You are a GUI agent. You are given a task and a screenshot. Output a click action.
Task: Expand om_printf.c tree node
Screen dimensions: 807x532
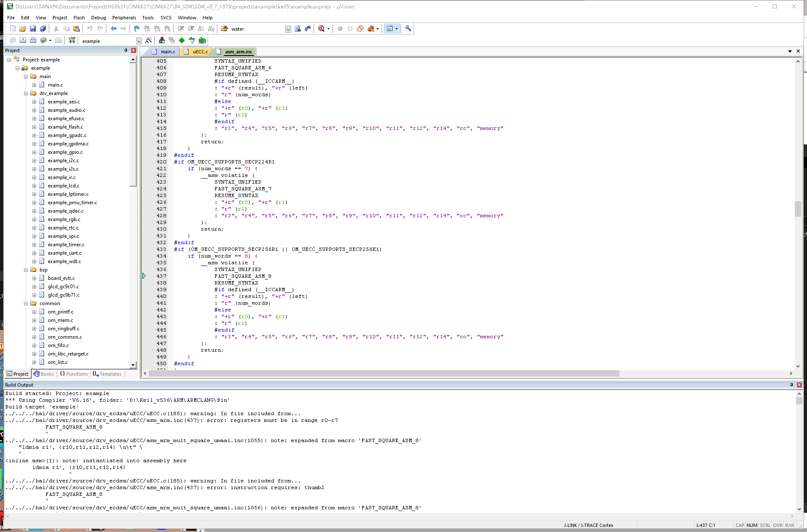coord(34,312)
